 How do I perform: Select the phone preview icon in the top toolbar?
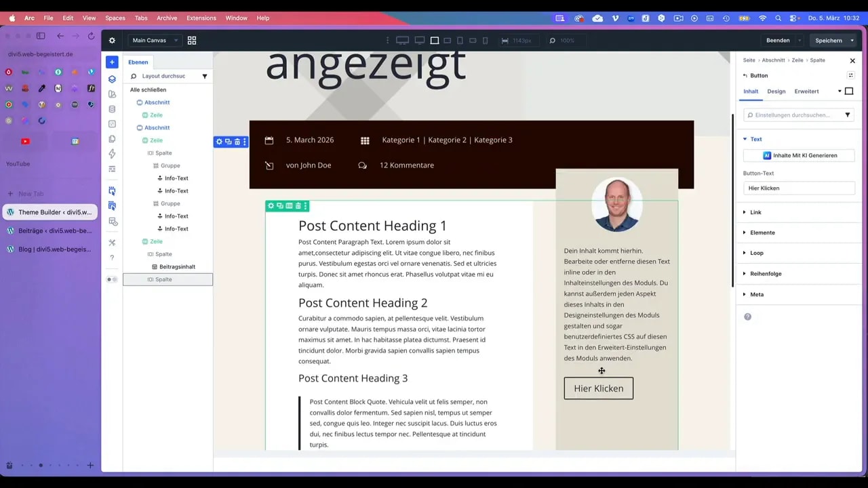point(485,41)
